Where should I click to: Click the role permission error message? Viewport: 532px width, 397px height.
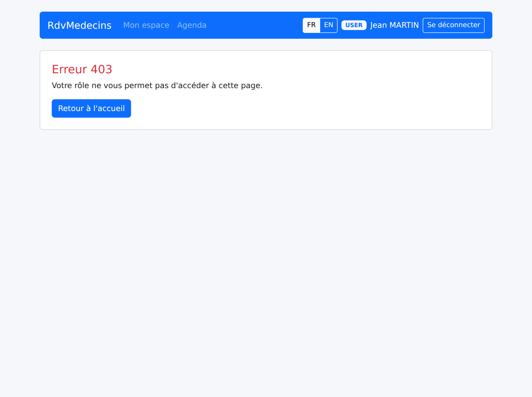tap(157, 86)
